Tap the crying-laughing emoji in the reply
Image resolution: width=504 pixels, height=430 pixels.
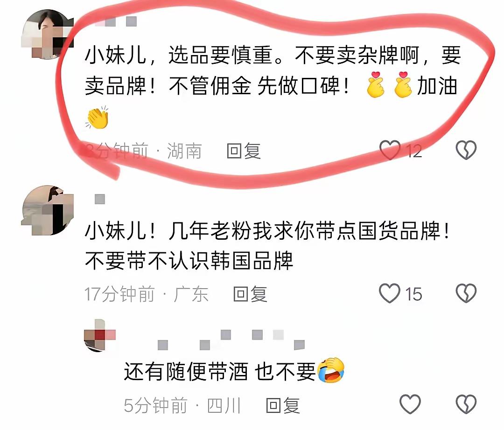[x=331, y=370]
